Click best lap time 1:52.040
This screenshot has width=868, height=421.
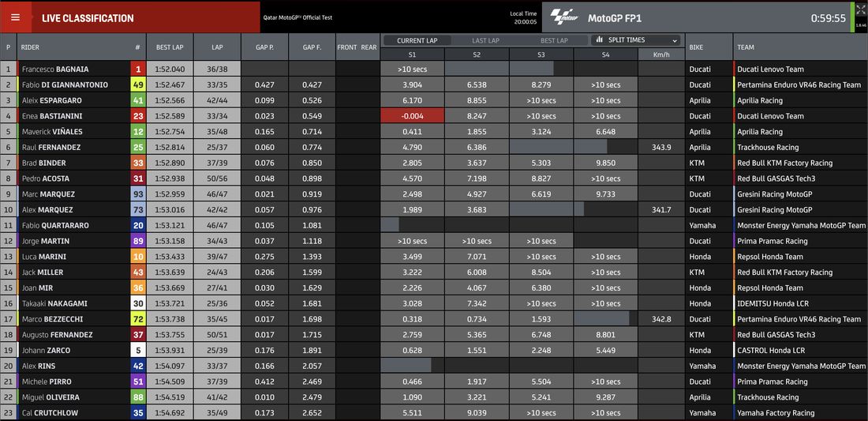[x=170, y=70]
